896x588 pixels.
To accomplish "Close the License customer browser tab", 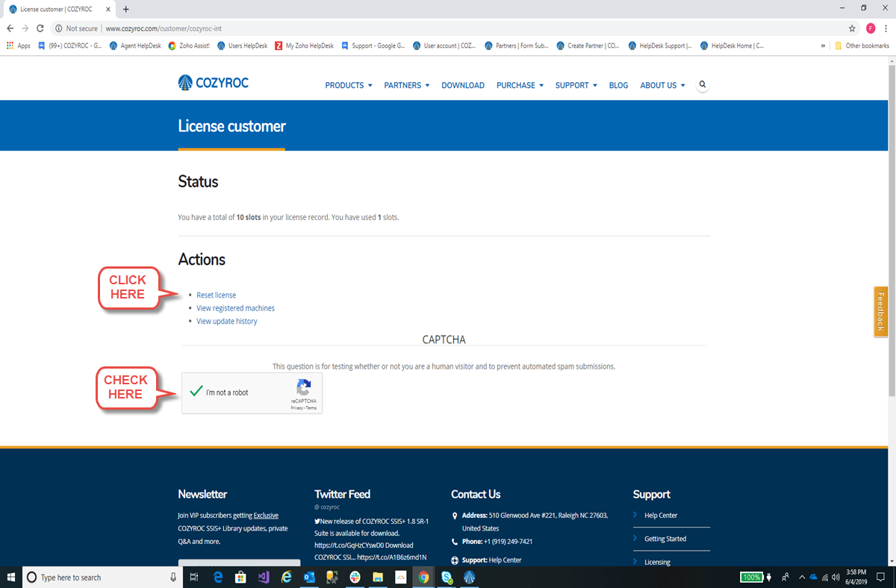I will tap(109, 9).
